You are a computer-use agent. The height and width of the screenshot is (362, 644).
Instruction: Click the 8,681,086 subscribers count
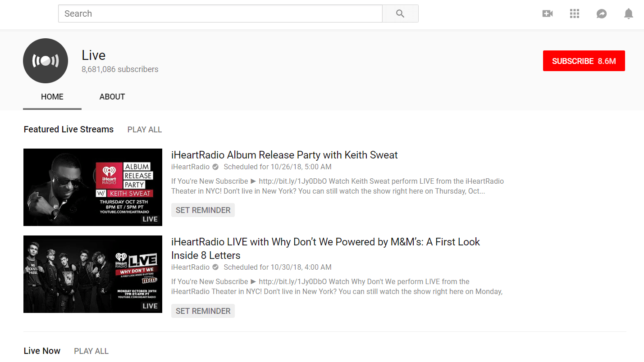120,69
